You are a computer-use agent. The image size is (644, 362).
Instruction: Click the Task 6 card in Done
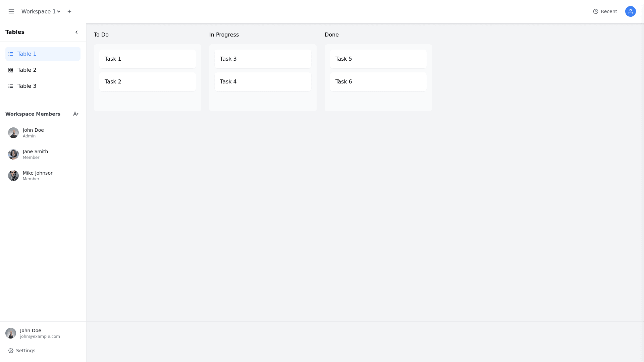[x=378, y=82]
